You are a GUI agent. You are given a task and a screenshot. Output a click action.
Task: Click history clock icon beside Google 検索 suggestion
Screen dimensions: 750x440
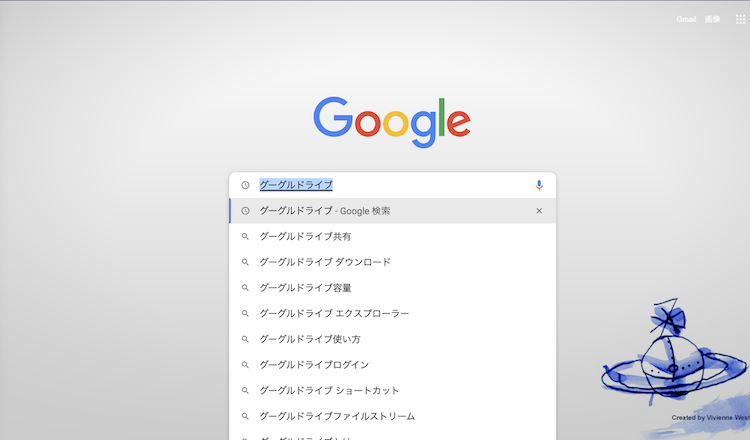pyautogui.click(x=245, y=211)
